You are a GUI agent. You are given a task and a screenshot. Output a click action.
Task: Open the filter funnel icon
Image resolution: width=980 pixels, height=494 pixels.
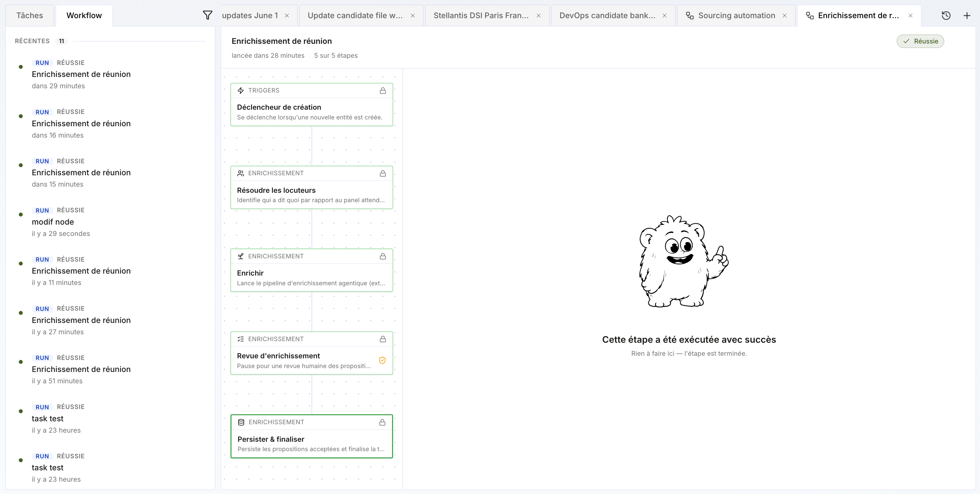[x=207, y=15]
